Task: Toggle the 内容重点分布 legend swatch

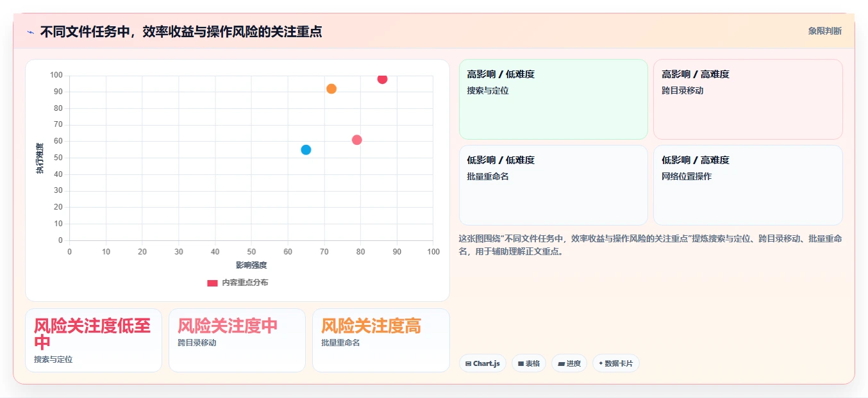Action: (212, 283)
